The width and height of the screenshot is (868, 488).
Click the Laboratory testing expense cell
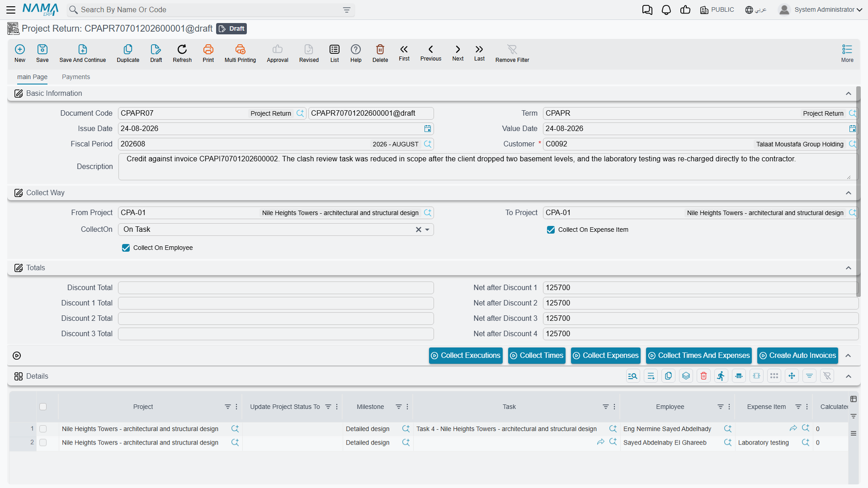(x=764, y=443)
